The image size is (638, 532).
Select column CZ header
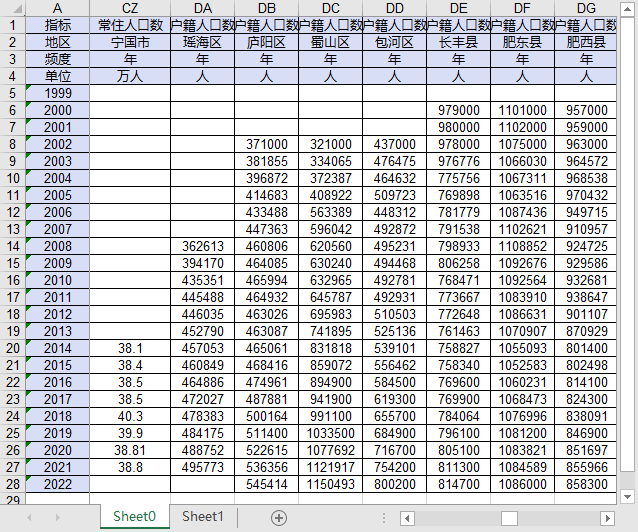[130, 8]
